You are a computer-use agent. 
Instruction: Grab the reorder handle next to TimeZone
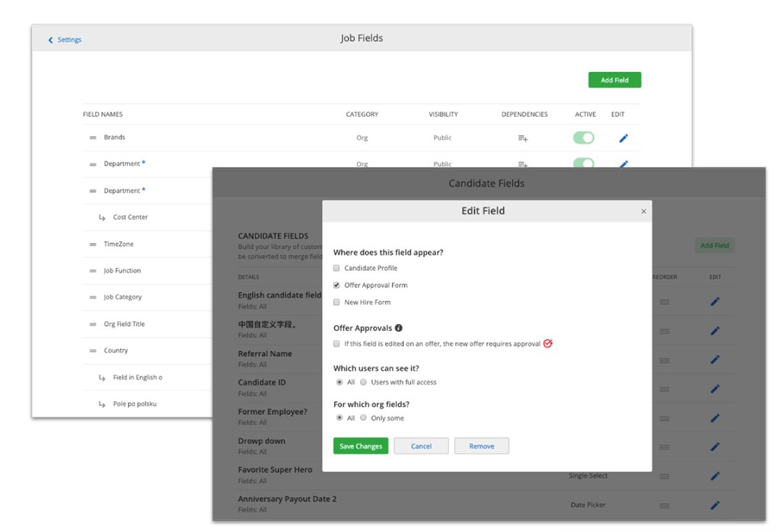(93, 244)
